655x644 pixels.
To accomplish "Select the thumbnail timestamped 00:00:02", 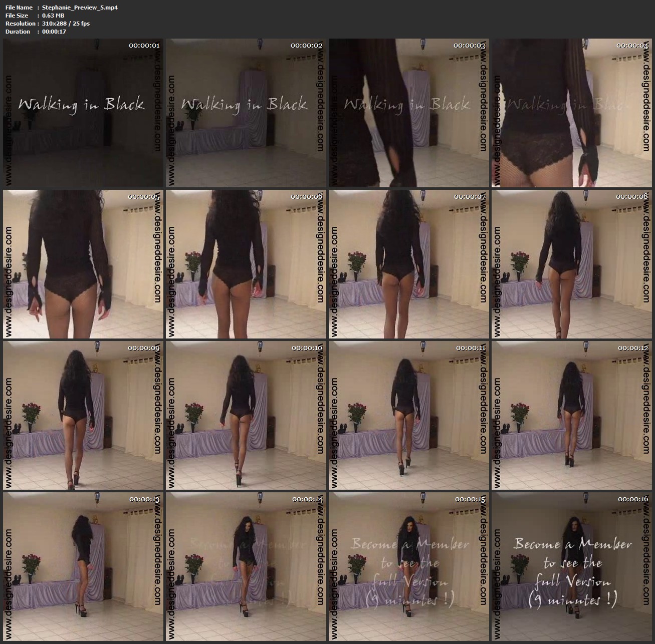I will click(x=246, y=113).
